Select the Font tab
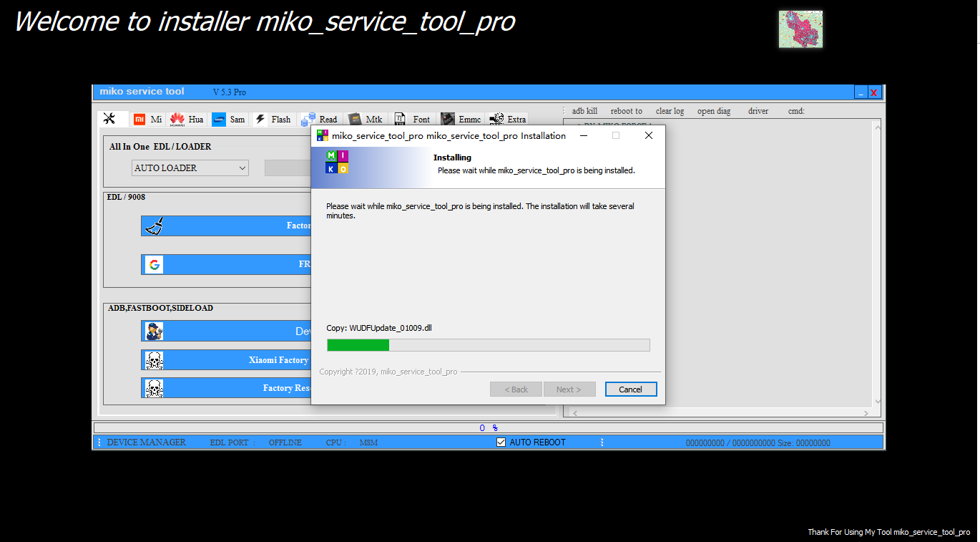 click(x=412, y=120)
